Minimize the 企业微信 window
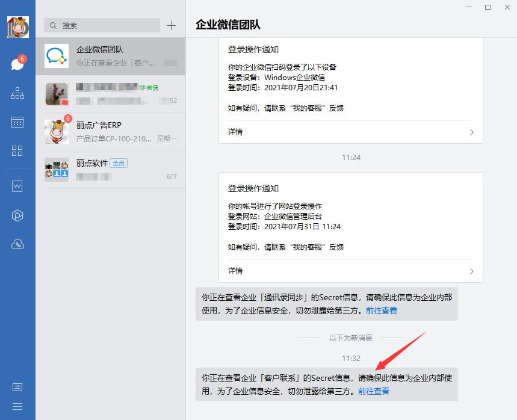 click(x=469, y=7)
